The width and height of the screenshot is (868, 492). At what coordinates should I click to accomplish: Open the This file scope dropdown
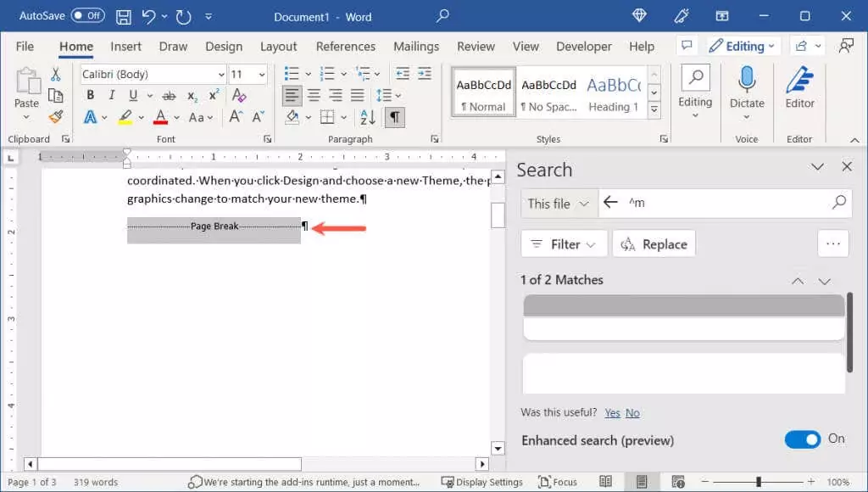coord(559,204)
